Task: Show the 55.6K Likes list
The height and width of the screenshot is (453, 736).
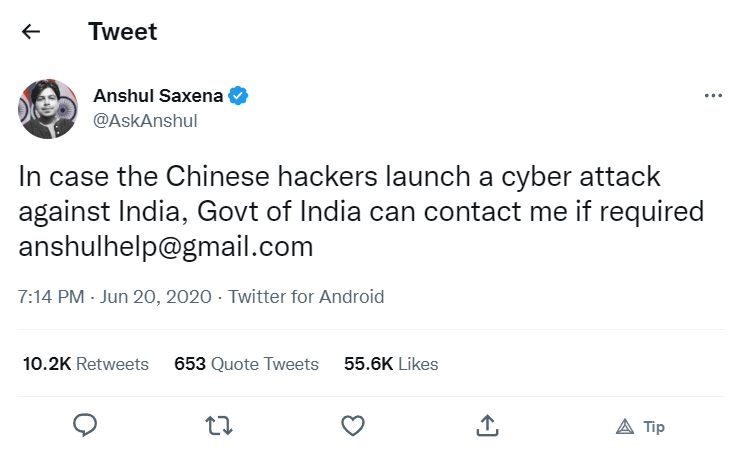Action: 391,364
